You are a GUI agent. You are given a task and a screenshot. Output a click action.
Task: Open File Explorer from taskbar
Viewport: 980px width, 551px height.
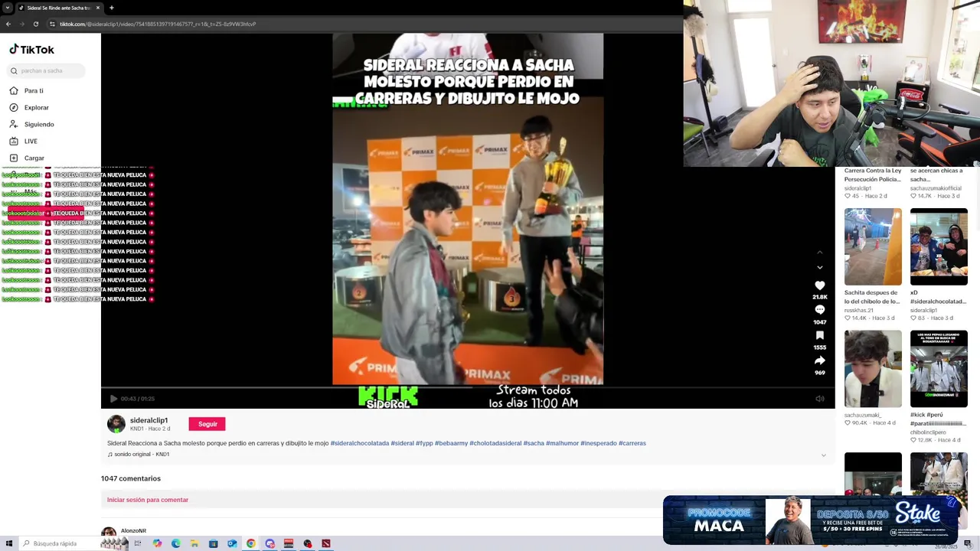click(x=194, y=543)
